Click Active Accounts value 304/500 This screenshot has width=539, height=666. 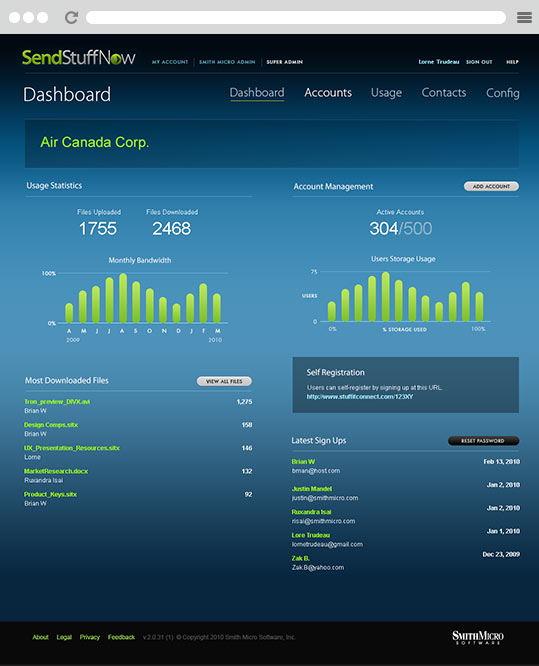click(x=401, y=229)
